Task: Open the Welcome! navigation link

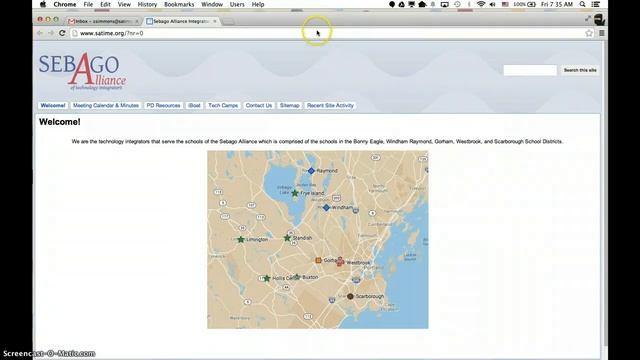Action: tap(53, 105)
